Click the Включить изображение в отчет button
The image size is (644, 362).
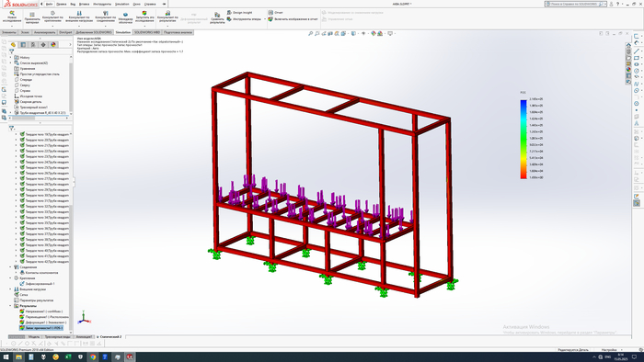293,19
